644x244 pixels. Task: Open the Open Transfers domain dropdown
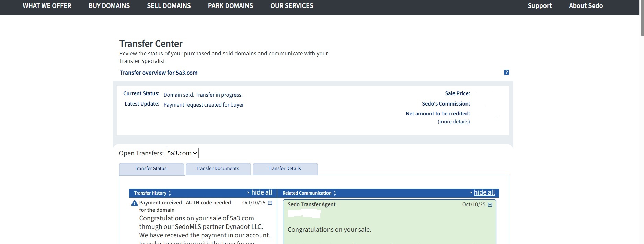coord(182,153)
